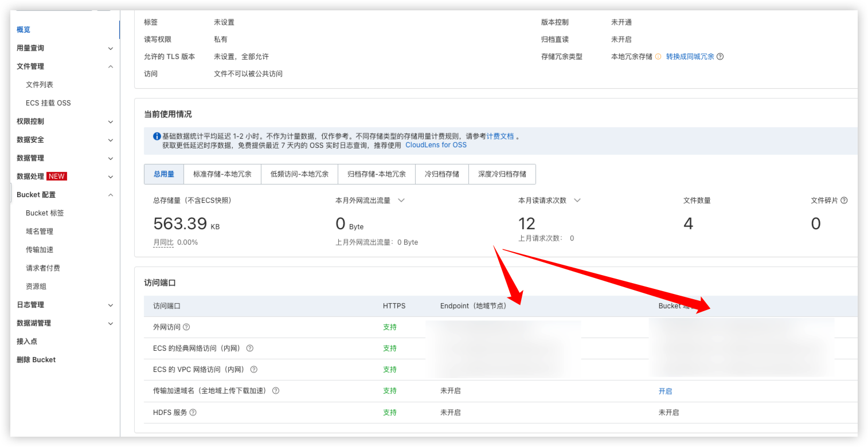
Task: Click the 私有 read-write permission value
Action: [x=221, y=40]
